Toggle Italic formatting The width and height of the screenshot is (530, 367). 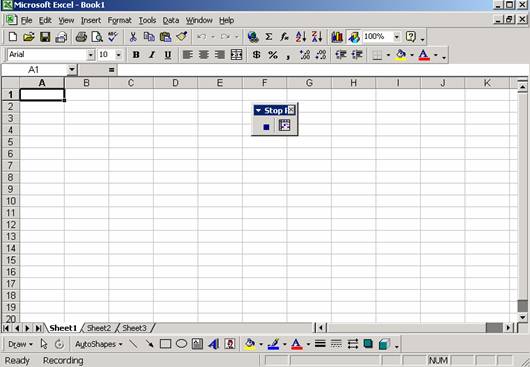tap(152, 54)
